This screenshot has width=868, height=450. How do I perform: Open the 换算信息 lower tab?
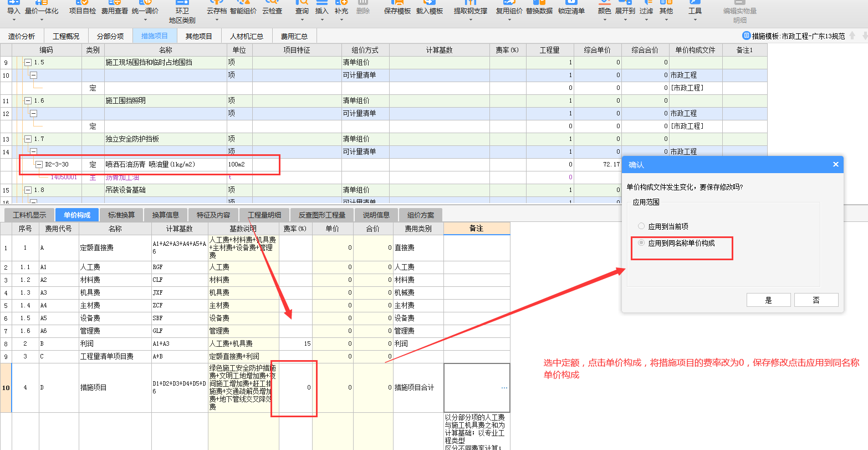(x=166, y=215)
